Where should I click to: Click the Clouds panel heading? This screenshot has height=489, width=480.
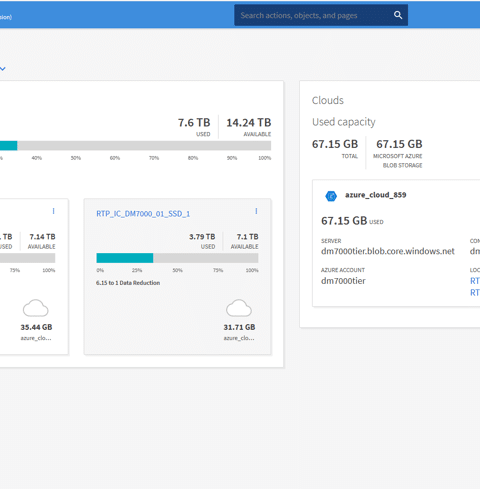click(328, 100)
